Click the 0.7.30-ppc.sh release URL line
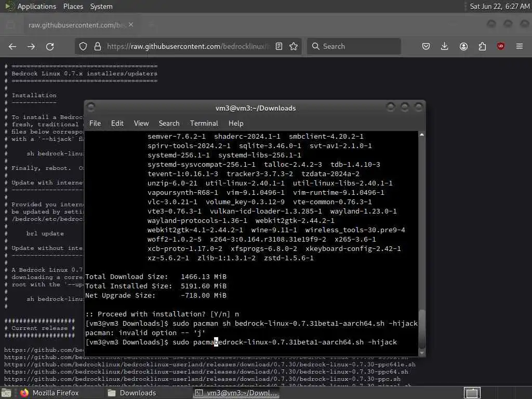Image resolution: width=532 pixels, height=399 pixels. 202,379
